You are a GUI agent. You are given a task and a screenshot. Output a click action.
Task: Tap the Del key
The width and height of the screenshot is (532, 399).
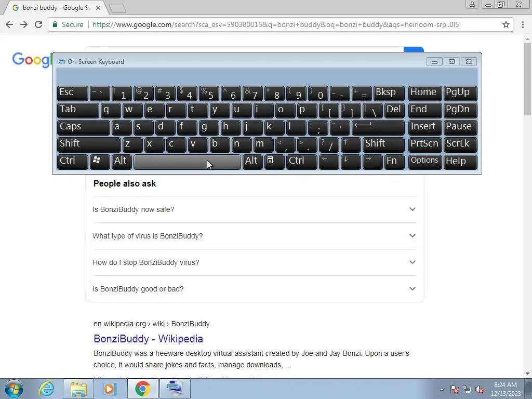(x=394, y=110)
